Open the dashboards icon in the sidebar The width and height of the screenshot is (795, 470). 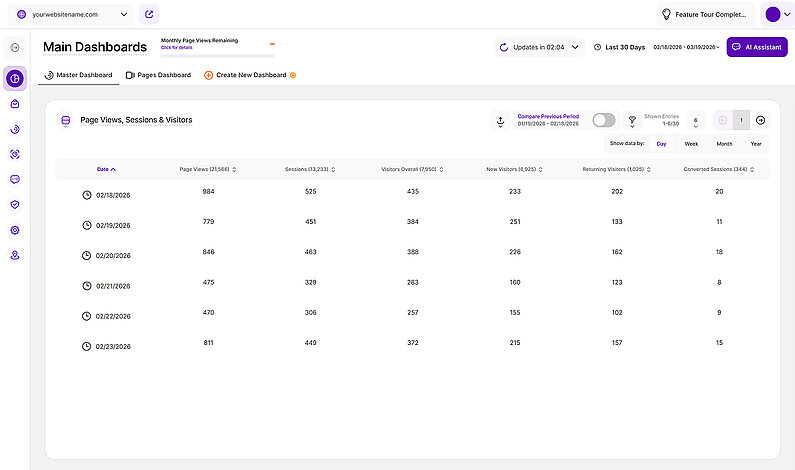click(15, 78)
